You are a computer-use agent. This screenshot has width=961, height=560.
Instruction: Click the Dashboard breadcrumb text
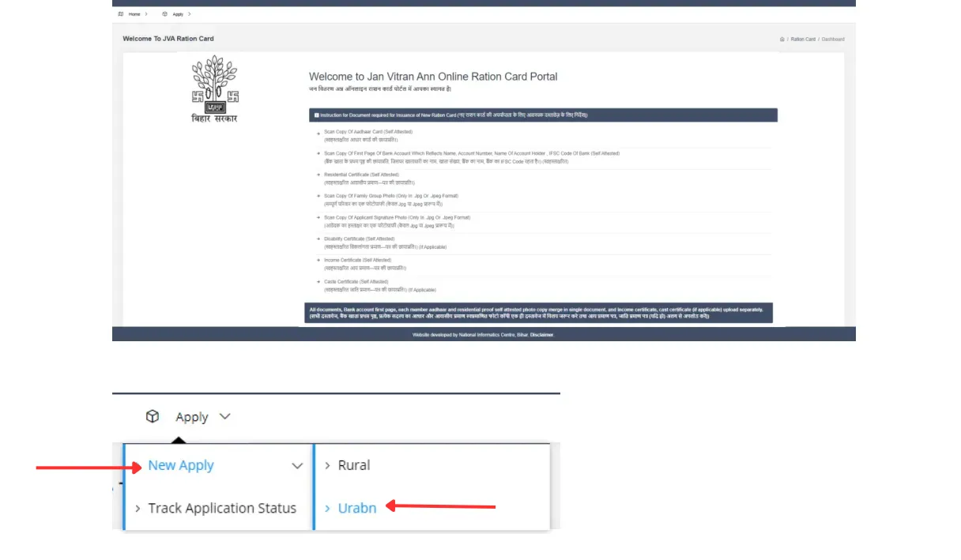pos(832,39)
